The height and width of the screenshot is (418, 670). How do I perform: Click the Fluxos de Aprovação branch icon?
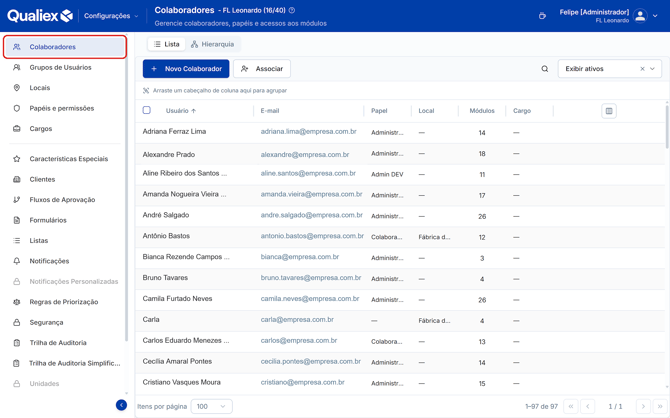tap(17, 200)
